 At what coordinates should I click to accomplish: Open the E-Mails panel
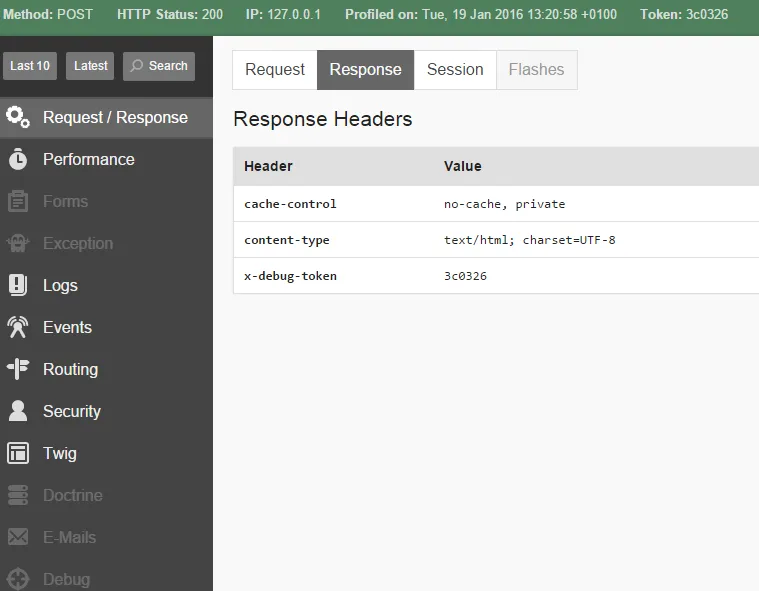[106, 537]
